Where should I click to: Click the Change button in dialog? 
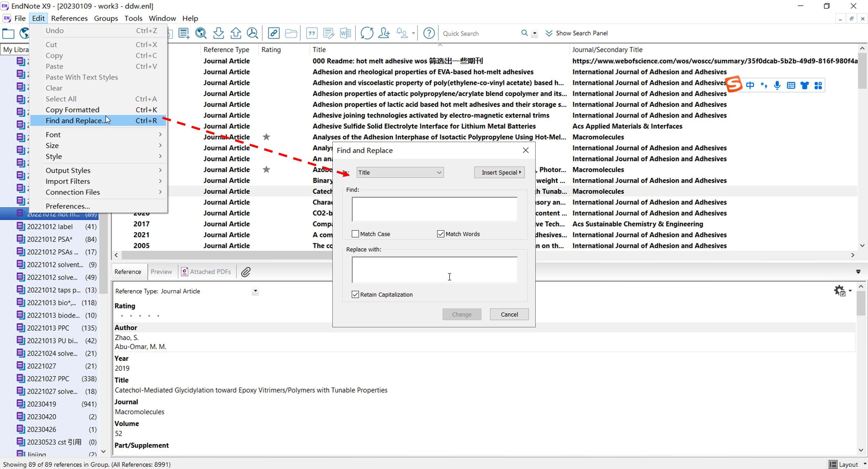coord(462,314)
